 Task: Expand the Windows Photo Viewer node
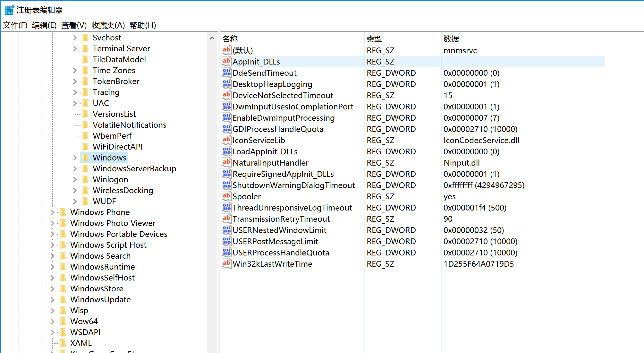(52, 223)
